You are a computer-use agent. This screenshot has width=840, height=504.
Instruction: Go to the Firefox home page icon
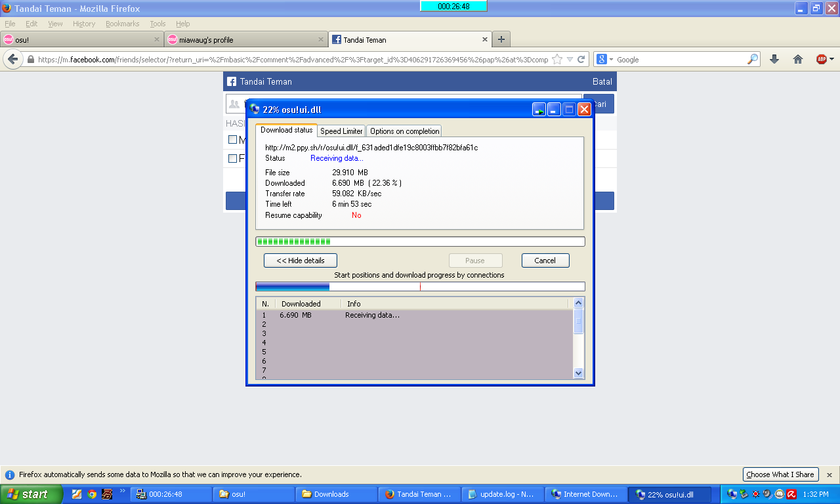click(x=798, y=59)
